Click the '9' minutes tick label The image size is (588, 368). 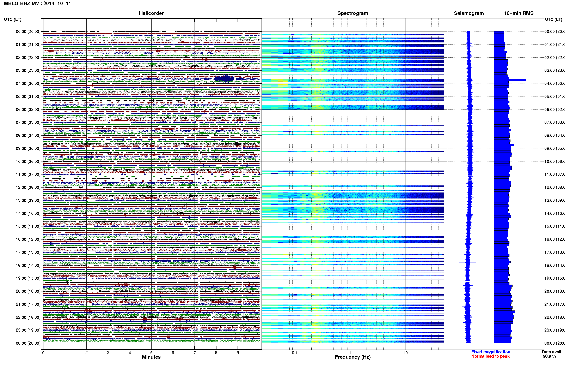pos(238,353)
